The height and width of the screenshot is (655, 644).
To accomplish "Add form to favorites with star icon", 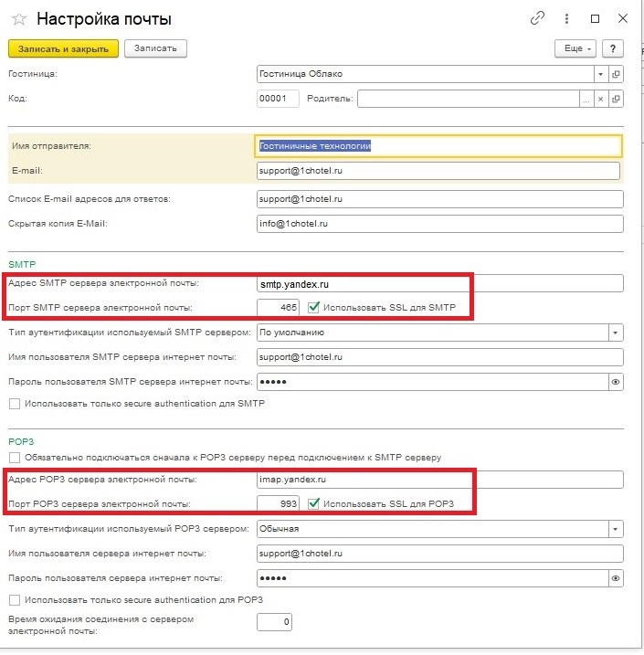I will tap(19, 19).
